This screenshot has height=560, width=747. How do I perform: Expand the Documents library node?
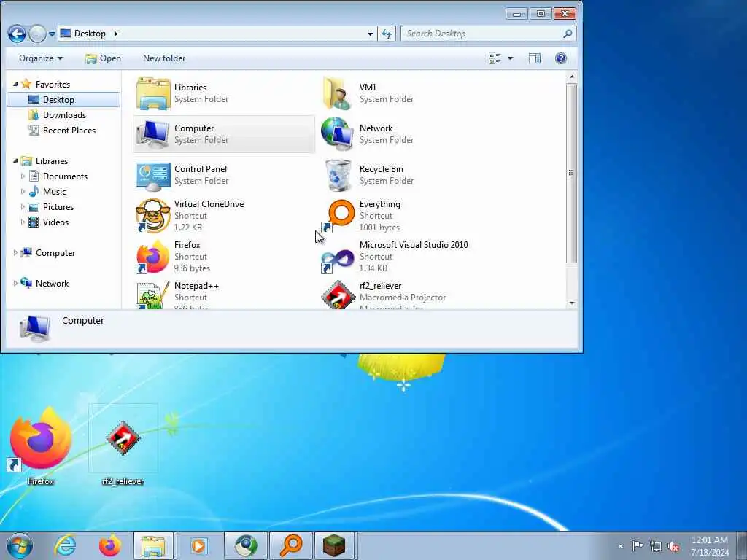pos(23,176)
